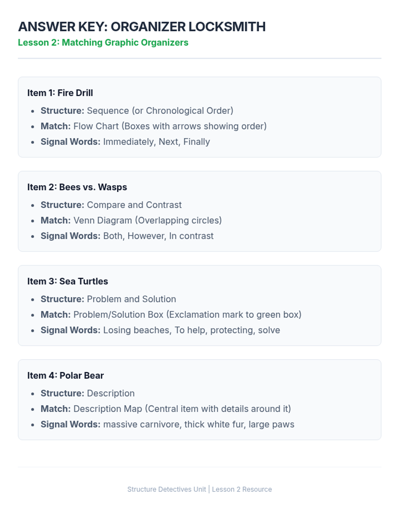
Task: Click the Problem/Solution Box match line
Action: pyautogui.click(x=171, y=315)
